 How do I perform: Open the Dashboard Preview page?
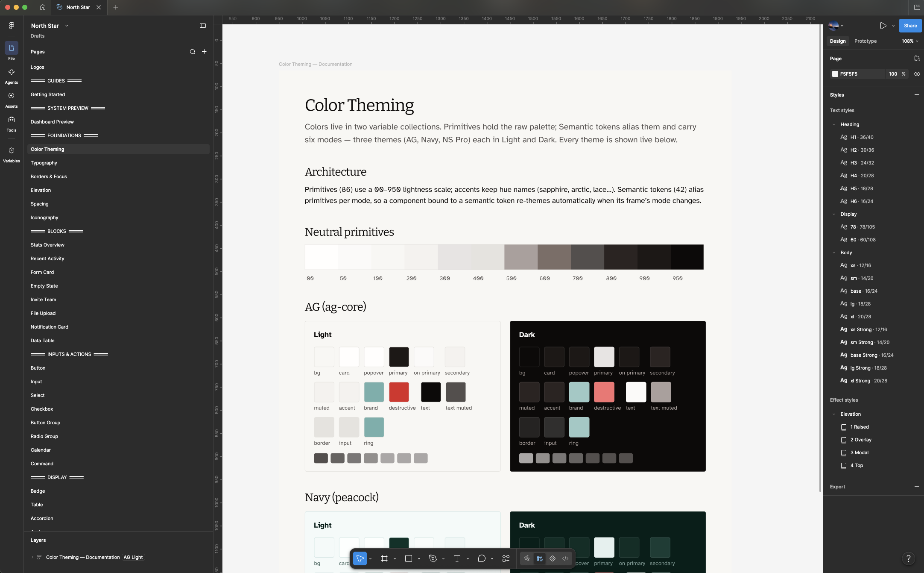tap(118, 122)
